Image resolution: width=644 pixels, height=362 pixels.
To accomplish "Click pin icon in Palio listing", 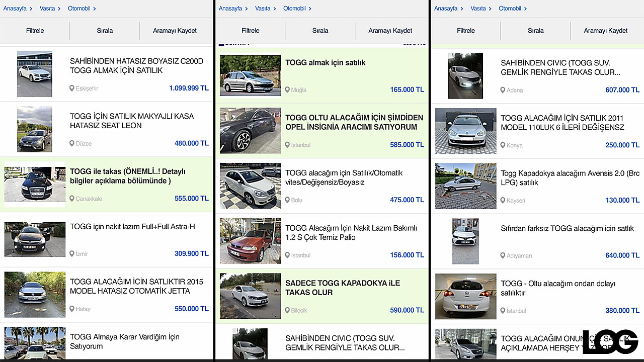I will tap(287, 255).
